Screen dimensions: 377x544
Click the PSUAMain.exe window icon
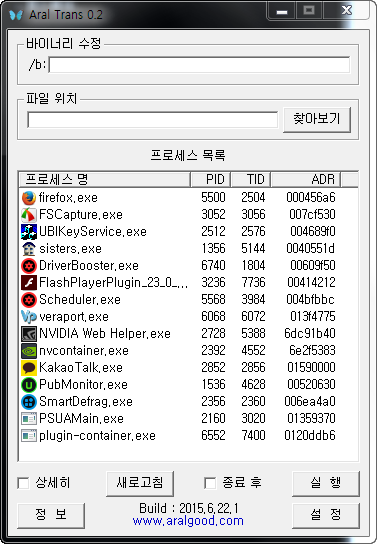point(29,419)
